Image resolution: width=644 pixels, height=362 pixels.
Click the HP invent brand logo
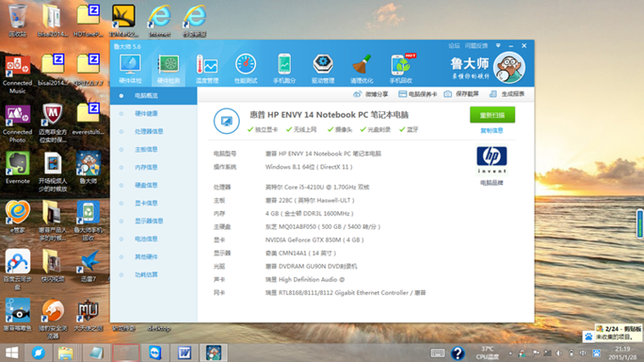click(x=491, y=160)
